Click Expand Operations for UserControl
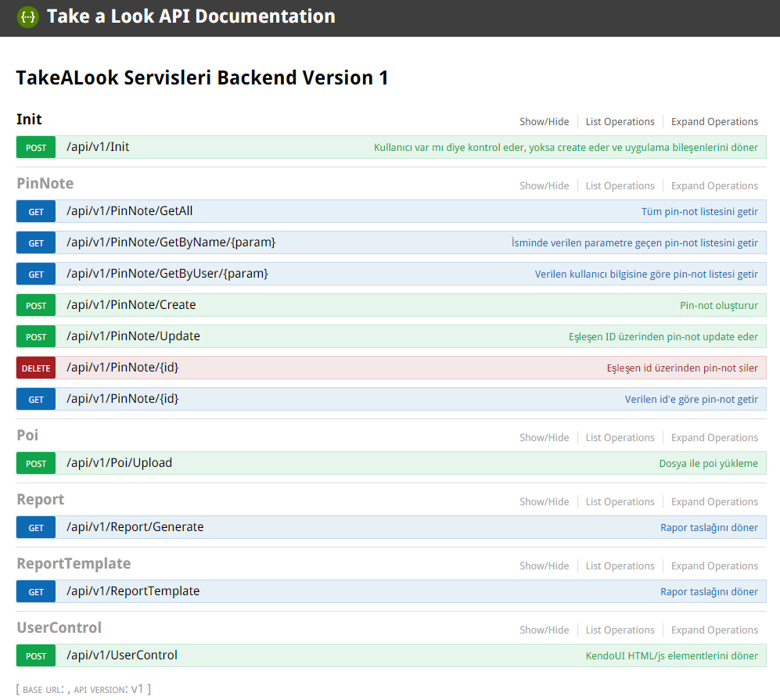 (714, 630)
